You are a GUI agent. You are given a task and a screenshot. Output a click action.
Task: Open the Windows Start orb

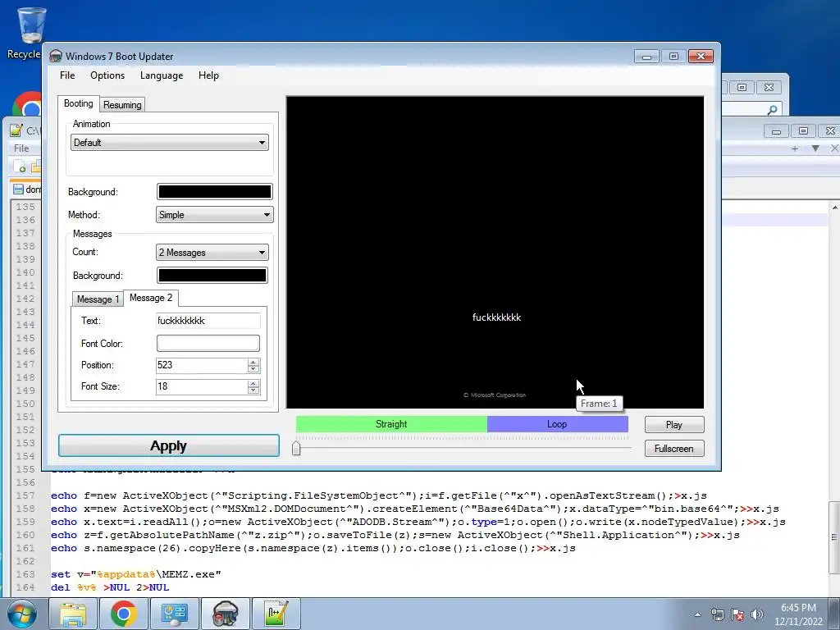pyautogui.click(x=21, y=614)
